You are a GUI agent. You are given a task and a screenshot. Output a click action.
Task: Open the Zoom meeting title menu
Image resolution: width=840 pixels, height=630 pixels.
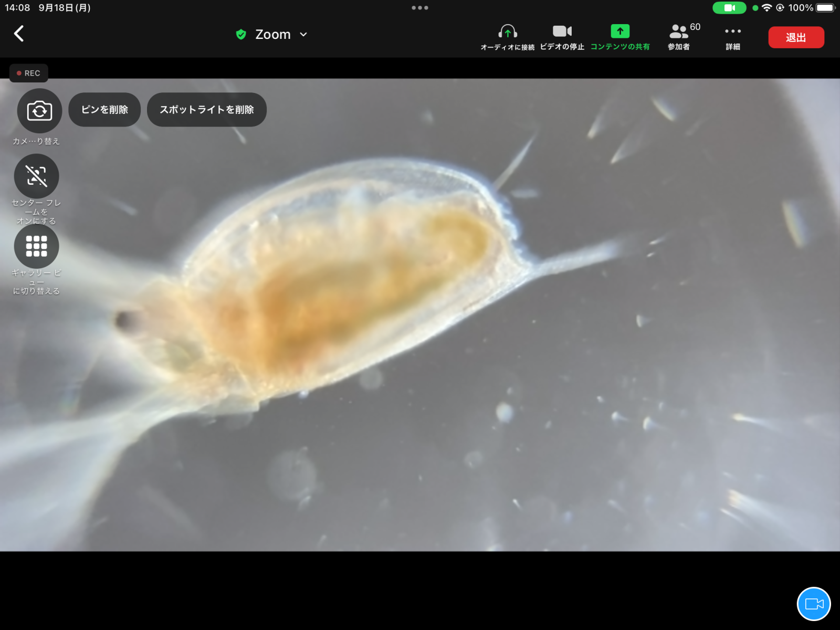coord(273,35)
